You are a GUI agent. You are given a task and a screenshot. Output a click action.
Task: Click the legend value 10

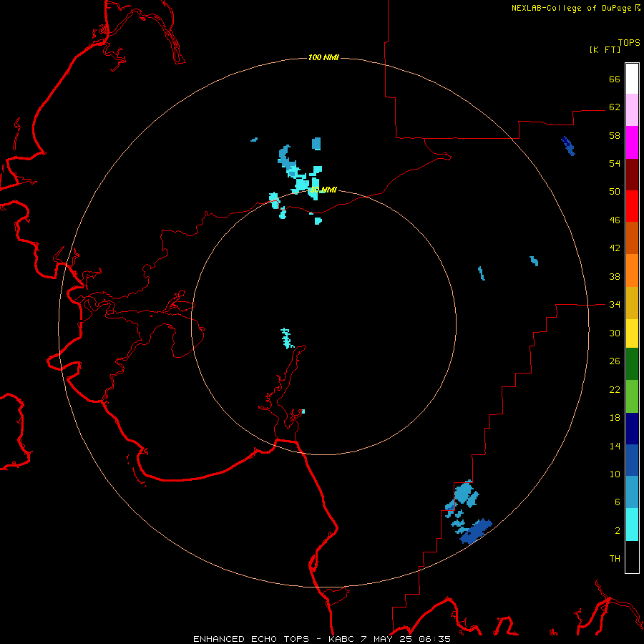pyautogui.click(x=615, y=474)
